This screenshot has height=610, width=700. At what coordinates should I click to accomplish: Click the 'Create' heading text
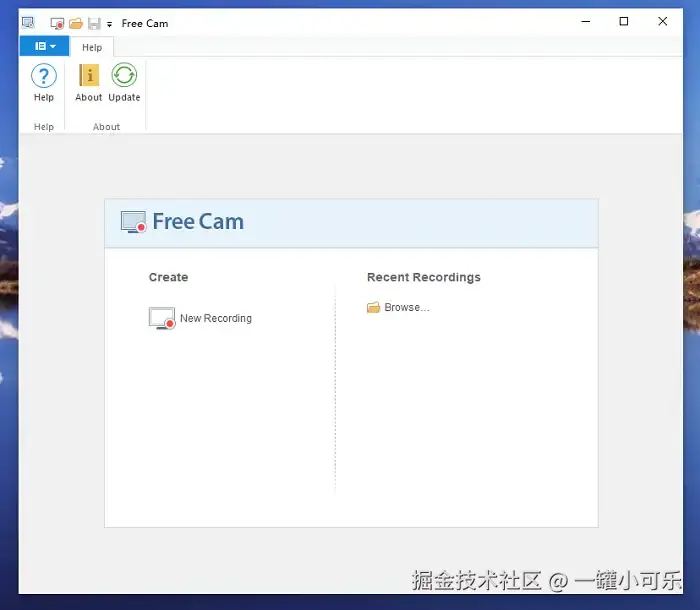coord(168,277)
